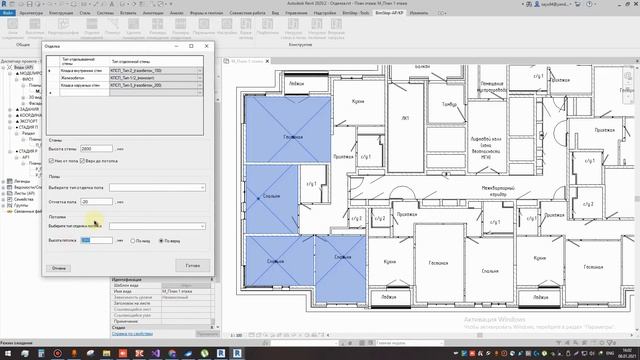Screen dimensions: 640x360
Task: Expand the Семейства node in project browser
Action: pyautogui.click(x=4, y=200)
